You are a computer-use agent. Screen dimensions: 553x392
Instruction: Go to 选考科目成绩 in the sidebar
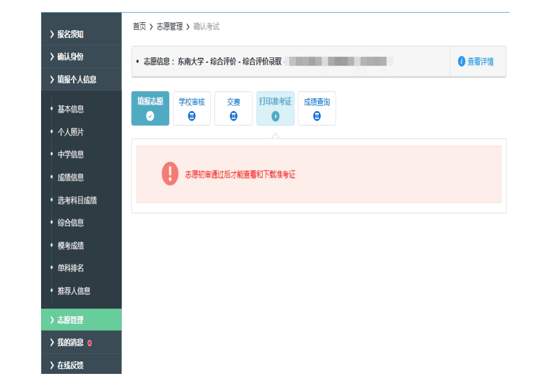77,200
